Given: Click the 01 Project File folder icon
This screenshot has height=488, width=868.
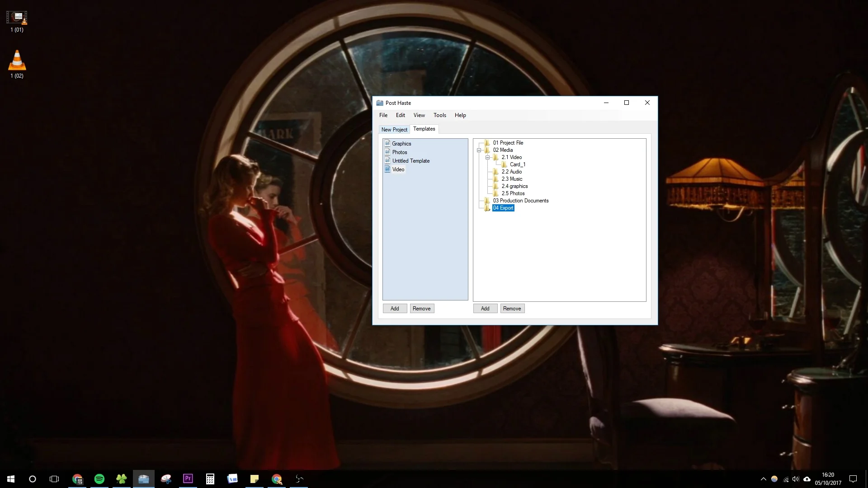Looking at the screenshot, I should (x=487, y=143).
